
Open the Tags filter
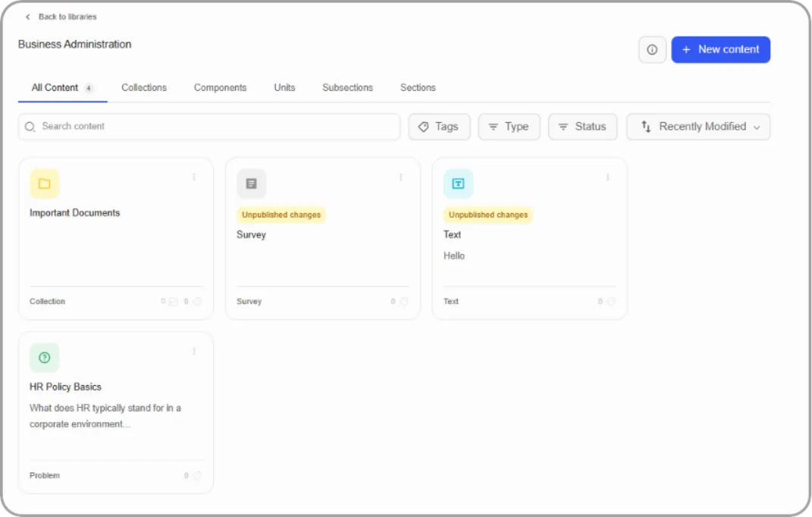439,127
